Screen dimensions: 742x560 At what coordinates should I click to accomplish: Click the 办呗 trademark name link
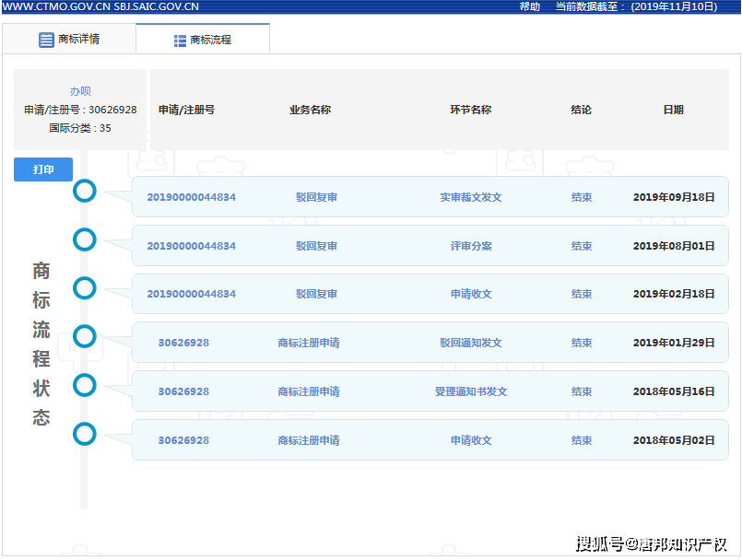pyautogui.click(x=80, y=91)
